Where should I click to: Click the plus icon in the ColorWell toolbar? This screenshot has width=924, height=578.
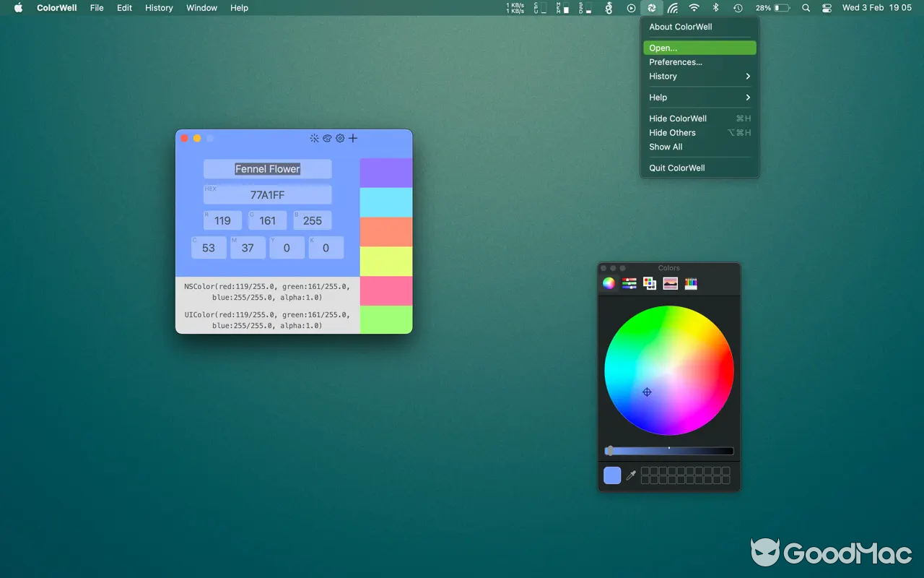pyautogui.click(x=353, y=138)
